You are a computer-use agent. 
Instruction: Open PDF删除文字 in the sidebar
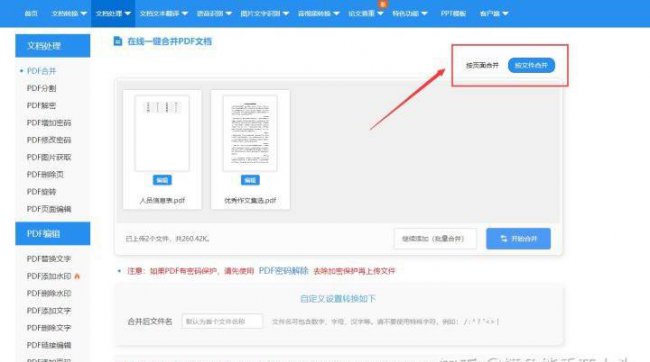[49, 328]
